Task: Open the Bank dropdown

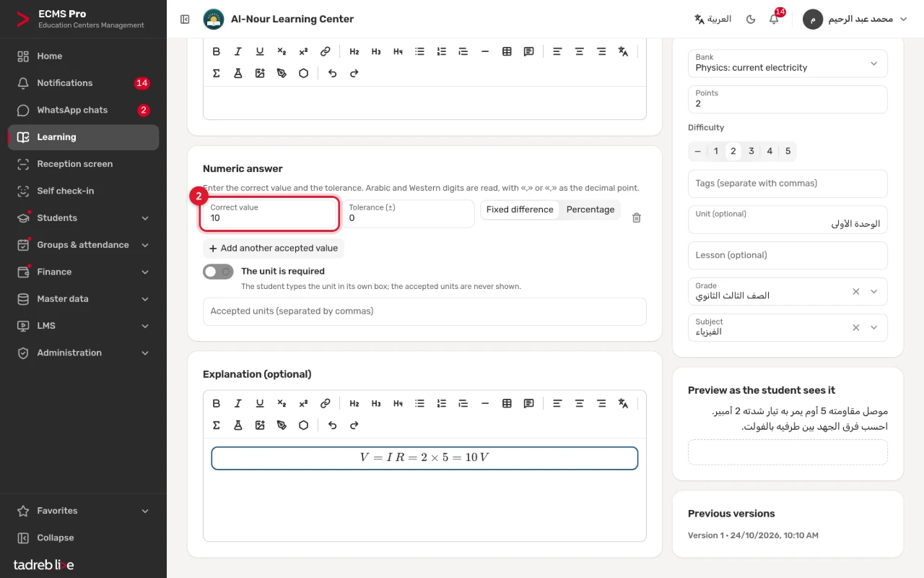Action: [788, 63]
